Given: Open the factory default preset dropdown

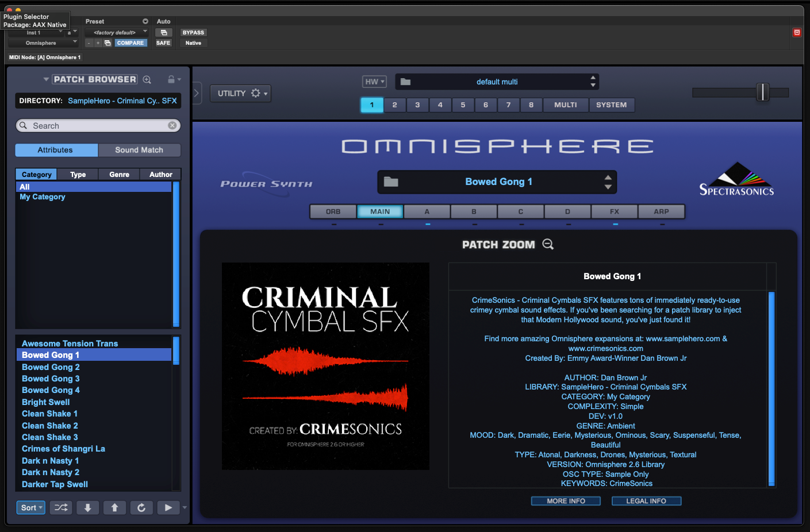Looking at the screenshot, I should click(117, 33).
